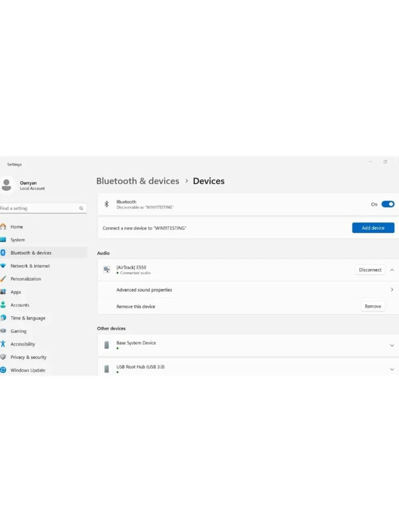399x532 pixels.
Task: Open Advanced sound properties
Action: click(x=247, y=290)
